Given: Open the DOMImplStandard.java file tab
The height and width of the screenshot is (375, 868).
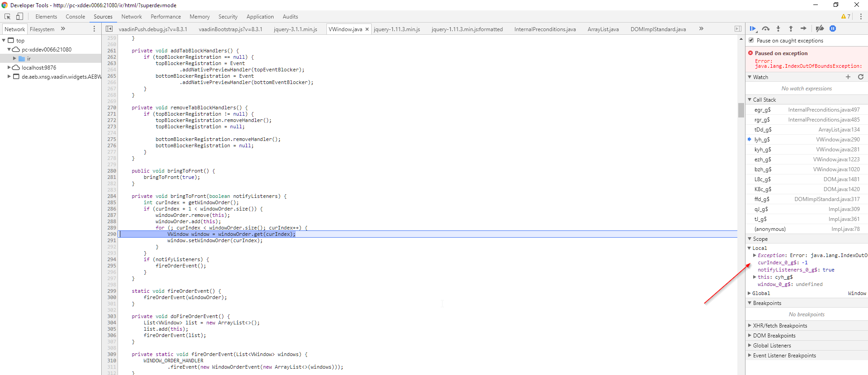Looking at the screenshot, I should (x=658, y=29).
